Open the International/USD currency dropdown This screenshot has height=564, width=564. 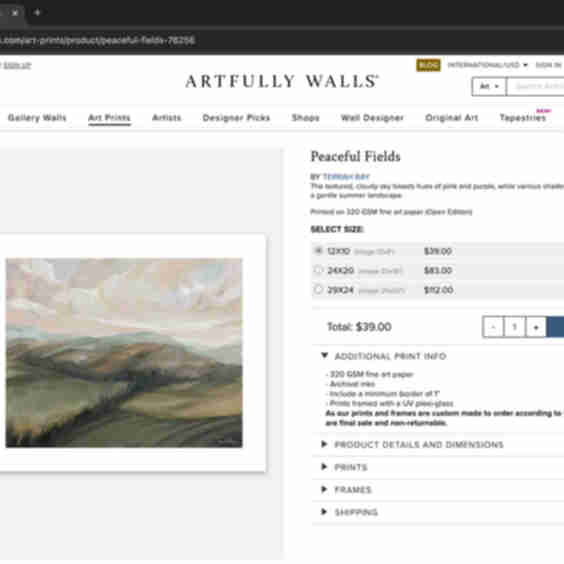pyautogui.click(x=487, y=65)
